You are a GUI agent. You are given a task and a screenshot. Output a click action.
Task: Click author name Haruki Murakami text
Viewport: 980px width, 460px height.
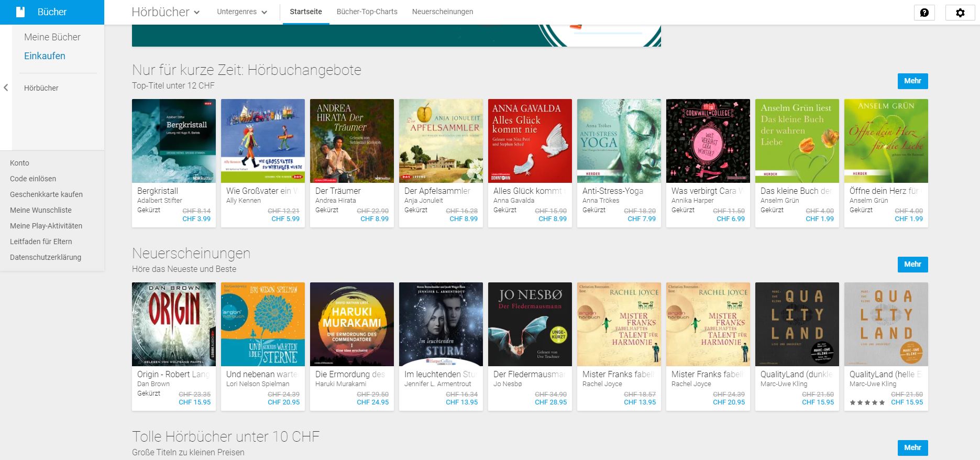(x=341, y=384)
